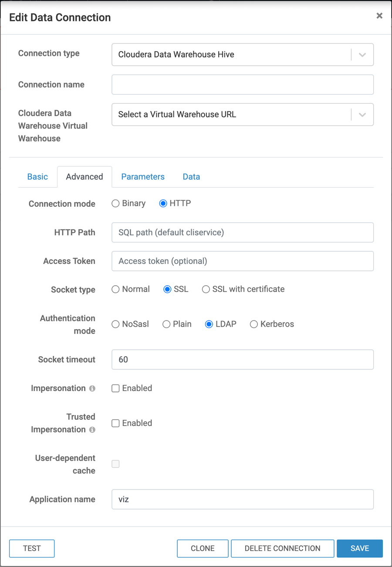Click the TEST button

32,549
